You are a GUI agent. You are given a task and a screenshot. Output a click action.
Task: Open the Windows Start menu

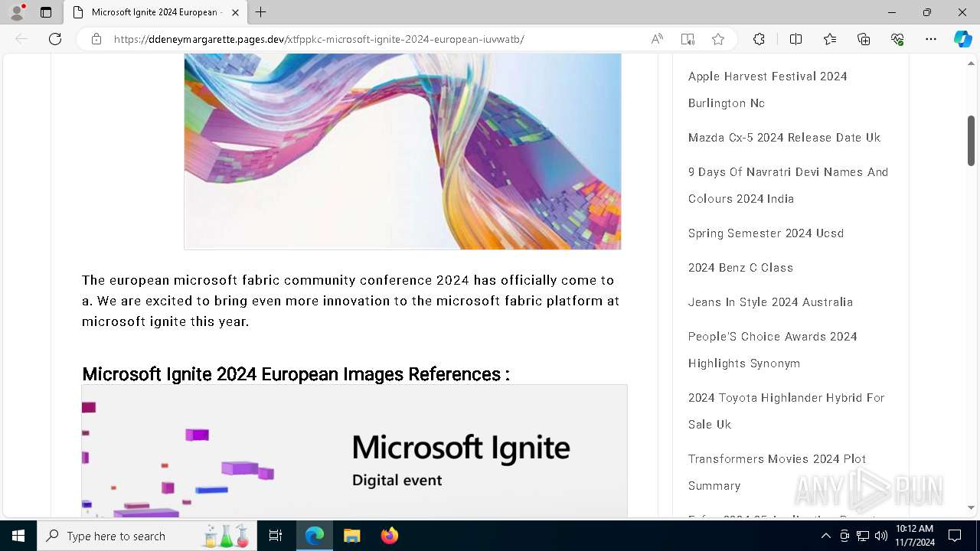[18, 536]
